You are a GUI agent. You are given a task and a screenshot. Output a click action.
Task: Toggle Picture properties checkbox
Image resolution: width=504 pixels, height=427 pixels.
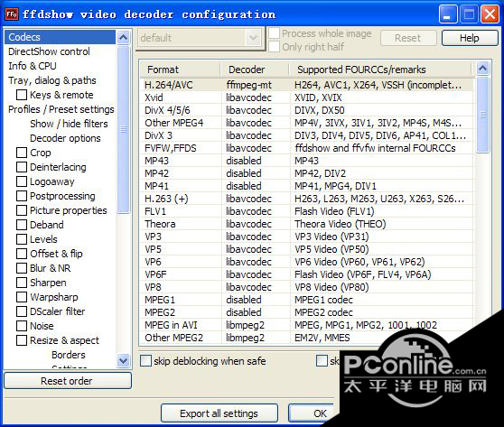(x=22, y=210)
